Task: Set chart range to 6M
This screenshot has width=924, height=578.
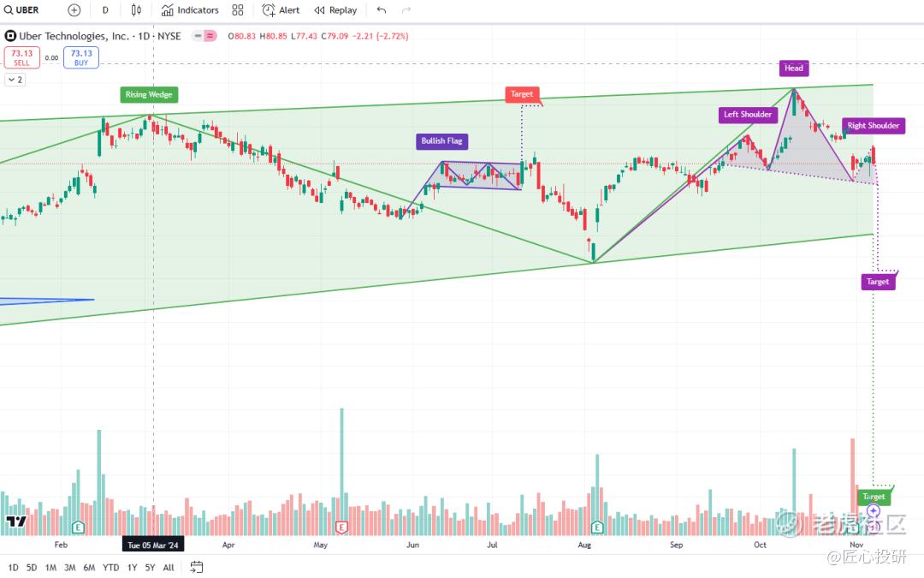Action: (x=89, y=568)
